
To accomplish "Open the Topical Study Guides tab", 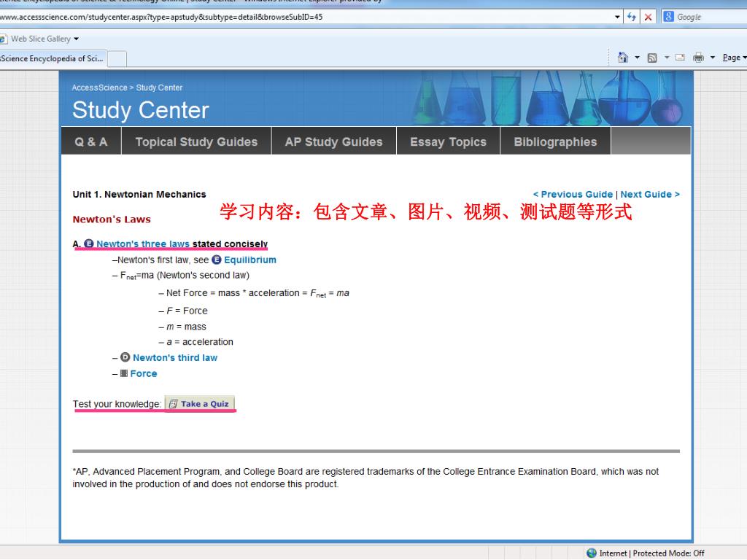I will tap(196, 141).
